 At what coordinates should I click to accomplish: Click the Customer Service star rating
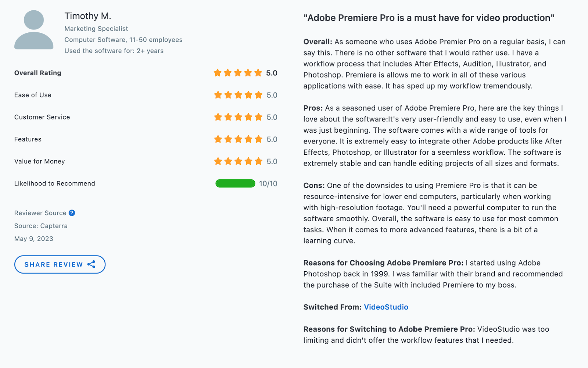tap(238, 117)
